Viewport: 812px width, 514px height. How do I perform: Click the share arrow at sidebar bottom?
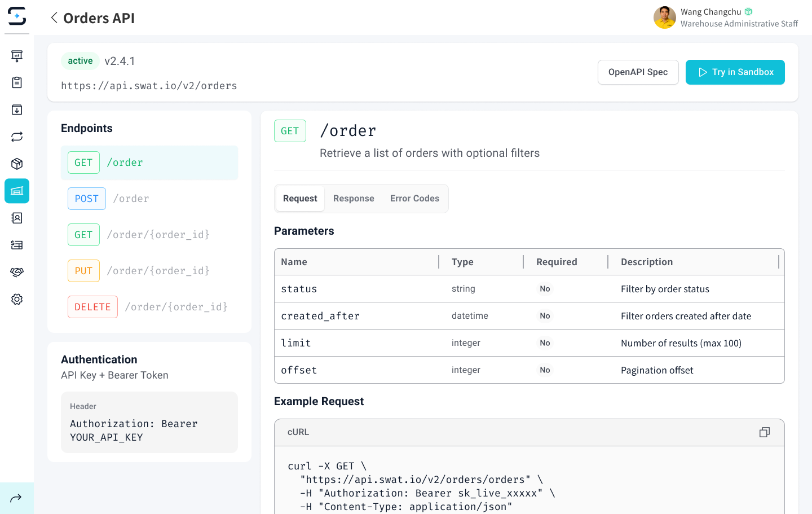tap(16, 498)
